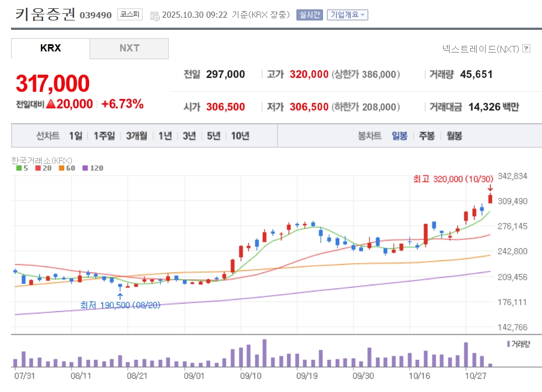Viewport: 542px width, 392px height.
Task: Toggle the 실시간 real-time button
Action: pyautogui.click(x=310, y=15)
